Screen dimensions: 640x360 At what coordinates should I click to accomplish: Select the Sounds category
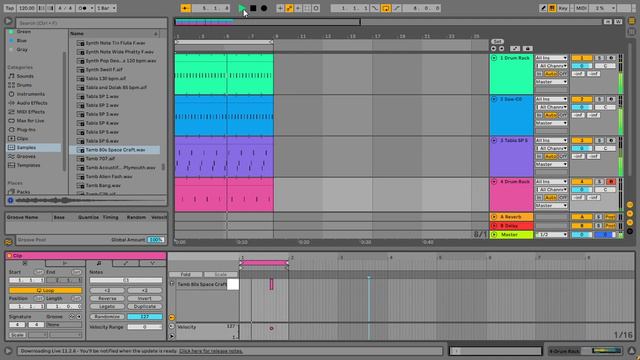click(25, 76)
